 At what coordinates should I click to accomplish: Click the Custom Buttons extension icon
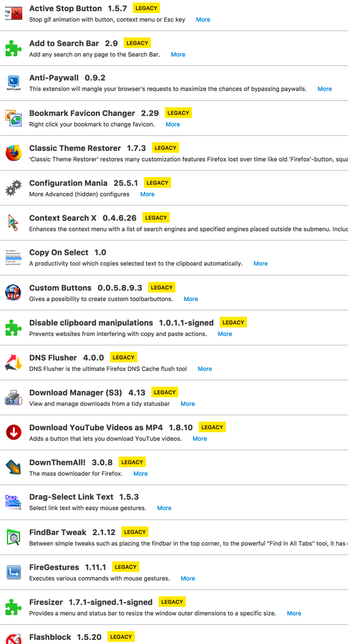point(13,293)
